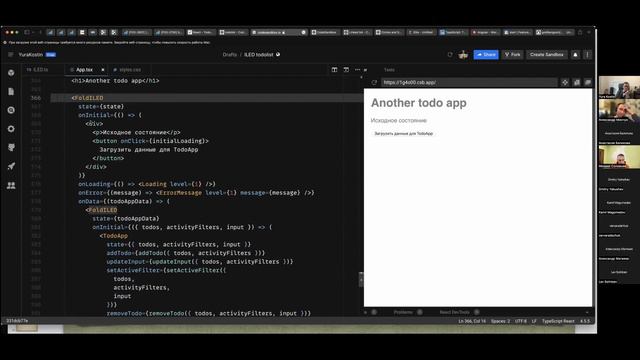
Task: Click the Fork button
Action: coord(513,54)
